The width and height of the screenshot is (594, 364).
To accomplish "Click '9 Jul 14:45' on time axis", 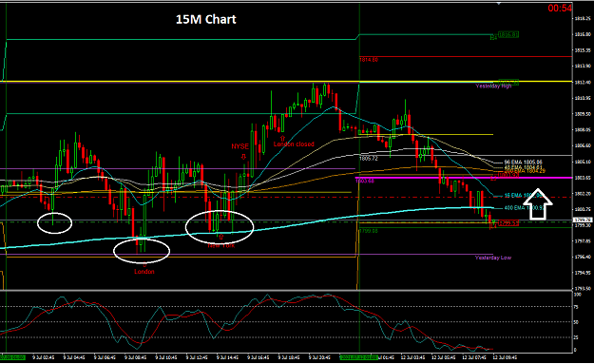I will (228, 357).
